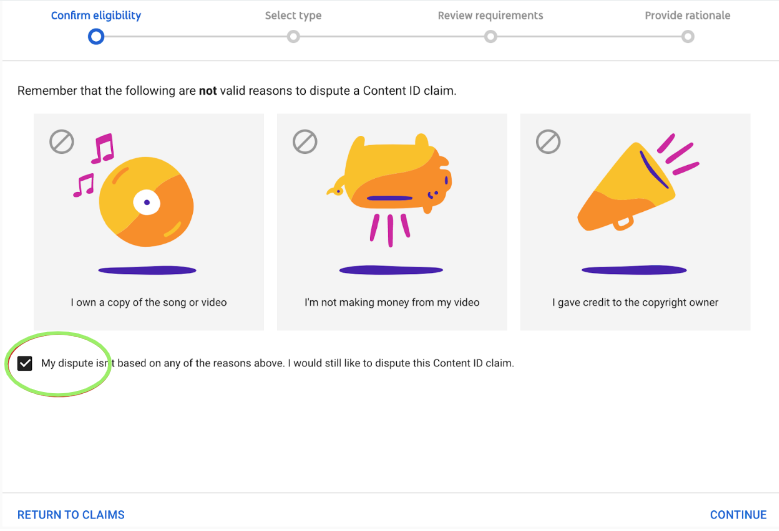
Task: Click the Provide rationale step circle
Action: (687, 37)
